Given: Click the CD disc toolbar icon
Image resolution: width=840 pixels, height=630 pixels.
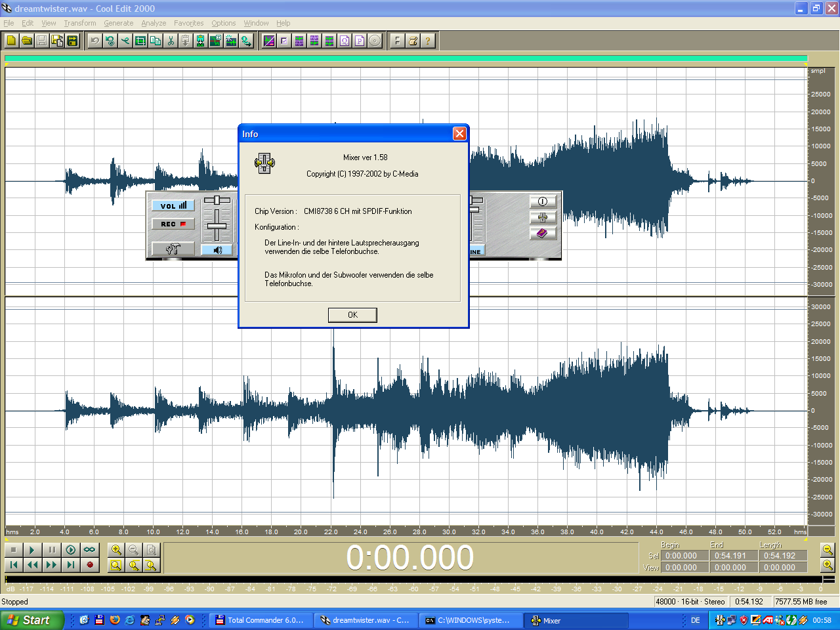Looking at the screenshot, I should (x=375, y=41).
